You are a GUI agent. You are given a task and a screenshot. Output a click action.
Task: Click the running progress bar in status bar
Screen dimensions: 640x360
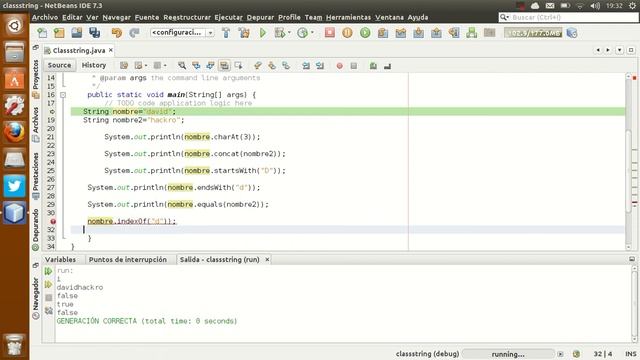click(x=508, y=354)
